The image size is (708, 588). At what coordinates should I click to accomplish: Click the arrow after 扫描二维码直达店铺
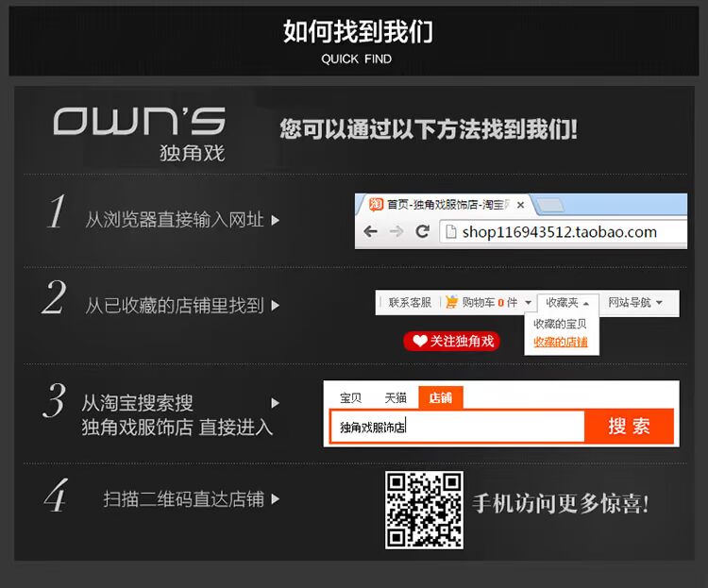[275, 499]
